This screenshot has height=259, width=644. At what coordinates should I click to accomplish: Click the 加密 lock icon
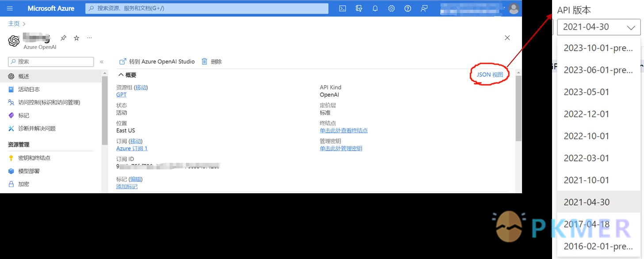pyautogui.click(x=11, y=184)
